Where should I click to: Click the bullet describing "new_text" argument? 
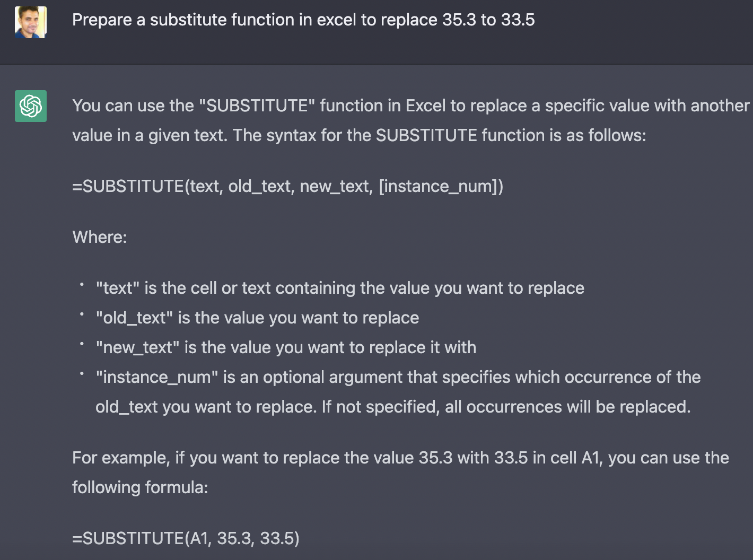coord(285,347)
